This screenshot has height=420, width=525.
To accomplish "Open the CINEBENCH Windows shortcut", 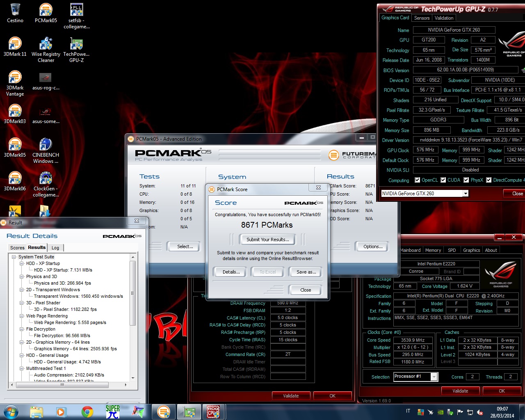I will [x=46, y=151].
